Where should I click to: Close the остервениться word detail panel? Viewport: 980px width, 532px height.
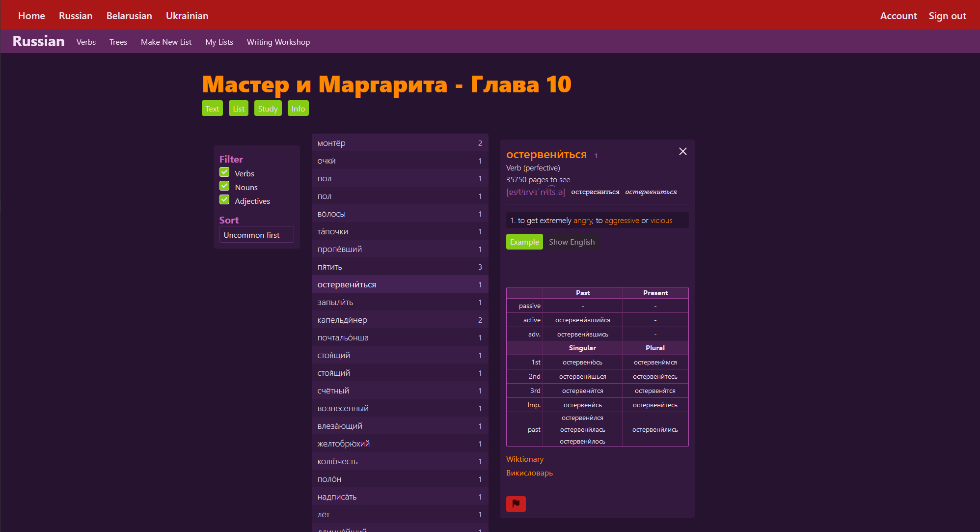pos(682,151)
